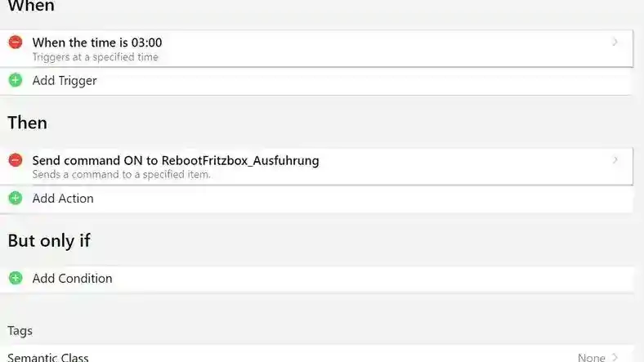The width and height of the screenshot is (644, 362).
Task: Expand chevron on RebootFritzbox_Ausfuhrung action row
Action: tap(615, 159)
